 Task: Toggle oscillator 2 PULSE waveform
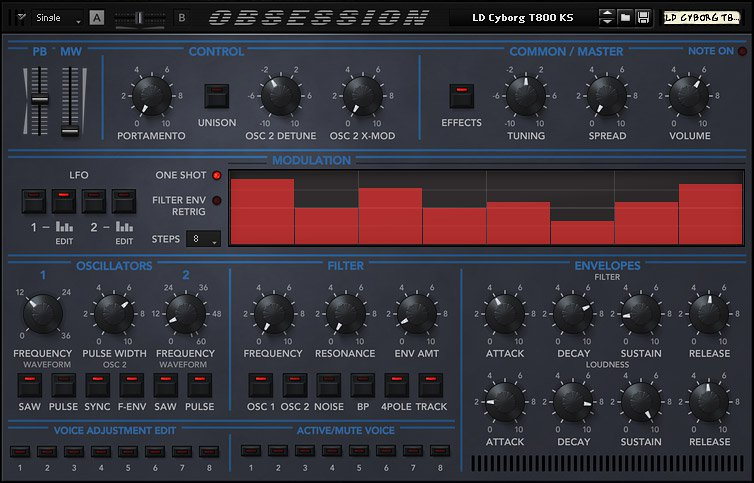tap(200, 386)
